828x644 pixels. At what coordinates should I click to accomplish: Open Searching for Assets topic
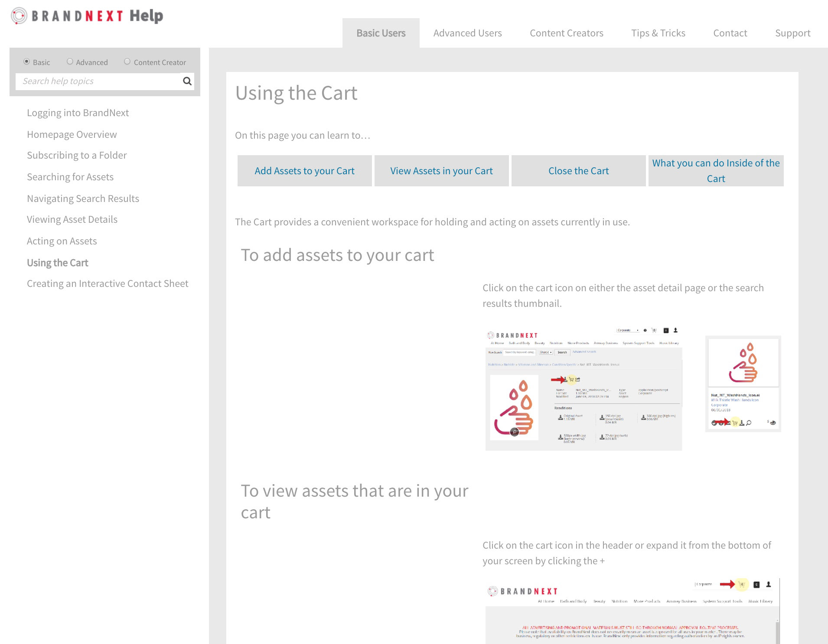pyautogui.click(x=70, y=177)
